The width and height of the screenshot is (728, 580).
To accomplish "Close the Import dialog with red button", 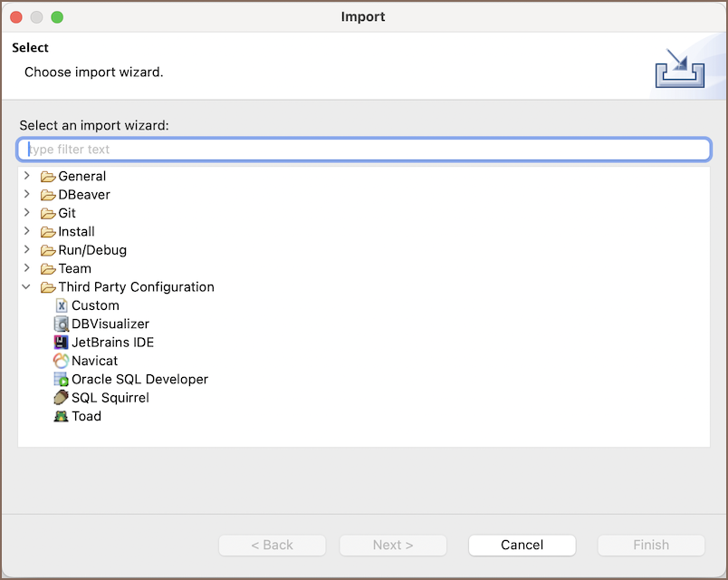I will pos(16,17).
